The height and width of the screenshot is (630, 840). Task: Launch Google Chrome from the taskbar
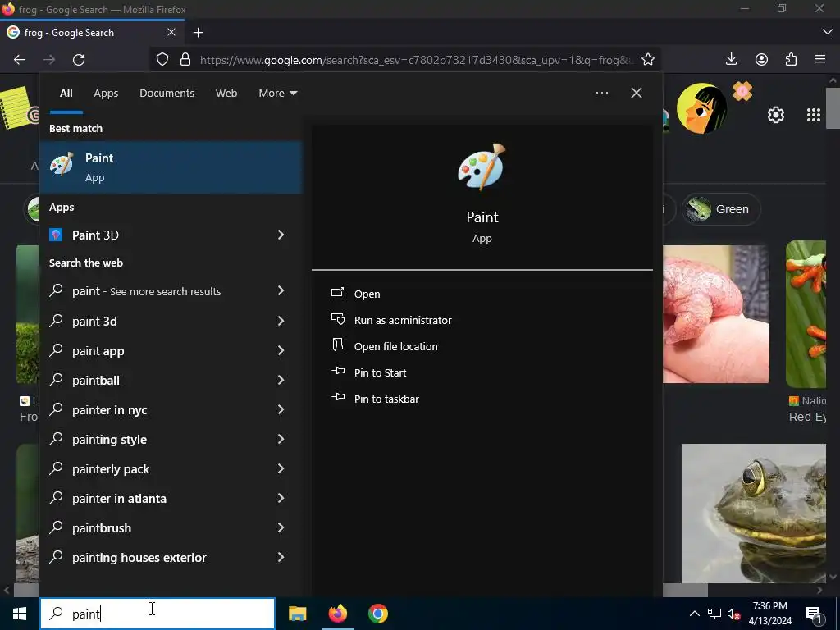[x=377, y=614]
